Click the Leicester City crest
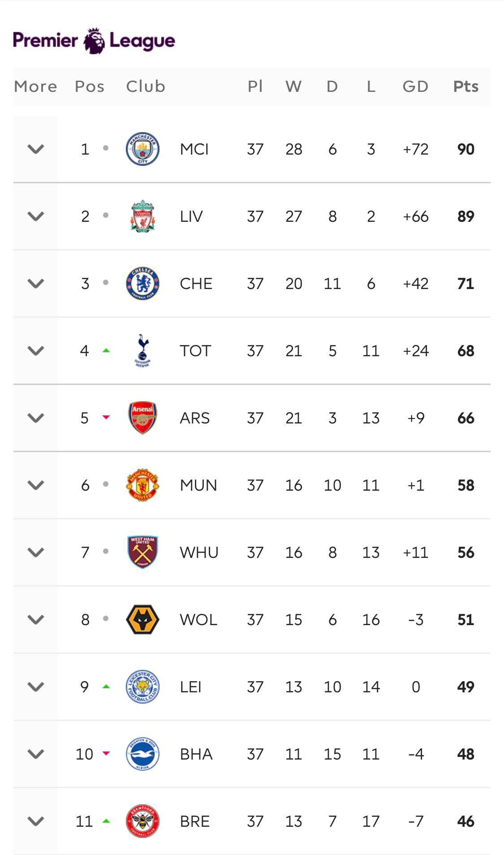 click(142, 687)
